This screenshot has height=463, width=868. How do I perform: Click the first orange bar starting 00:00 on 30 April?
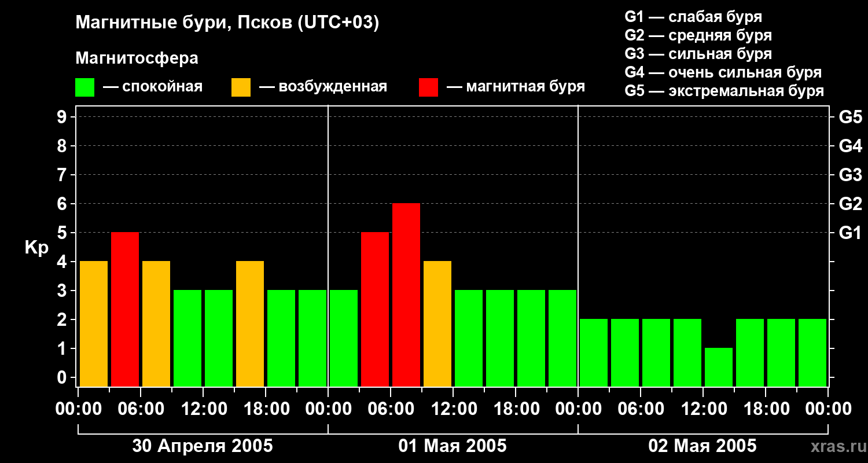[94, 324]
